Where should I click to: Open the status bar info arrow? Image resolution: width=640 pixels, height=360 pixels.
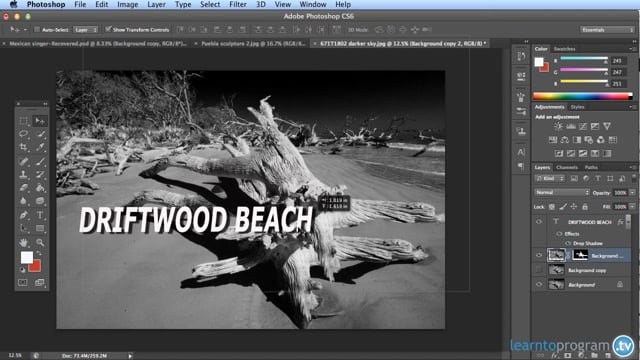click(x=130, y=356)
